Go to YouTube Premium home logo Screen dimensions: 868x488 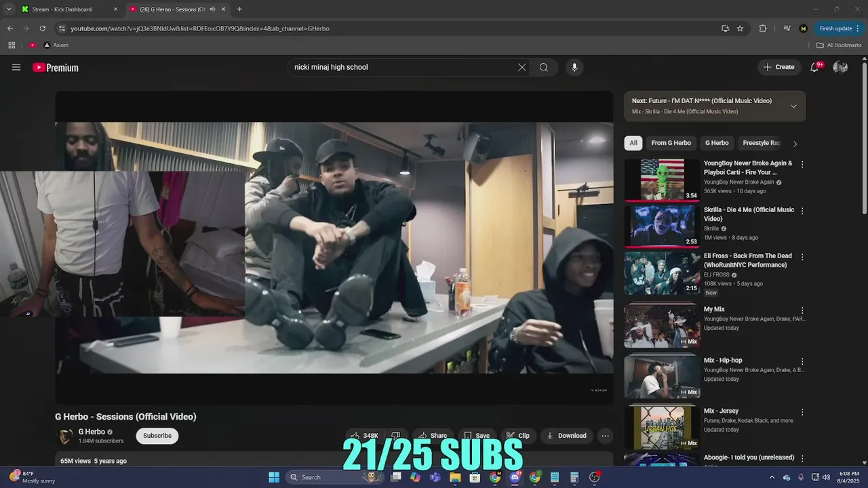[56, 67]
